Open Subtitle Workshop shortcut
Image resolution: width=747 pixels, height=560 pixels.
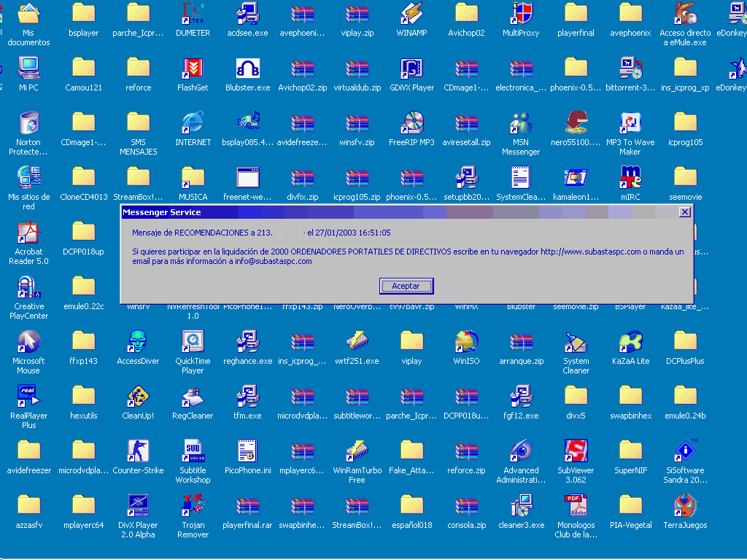pyautogui.click(x=193, y=451)
